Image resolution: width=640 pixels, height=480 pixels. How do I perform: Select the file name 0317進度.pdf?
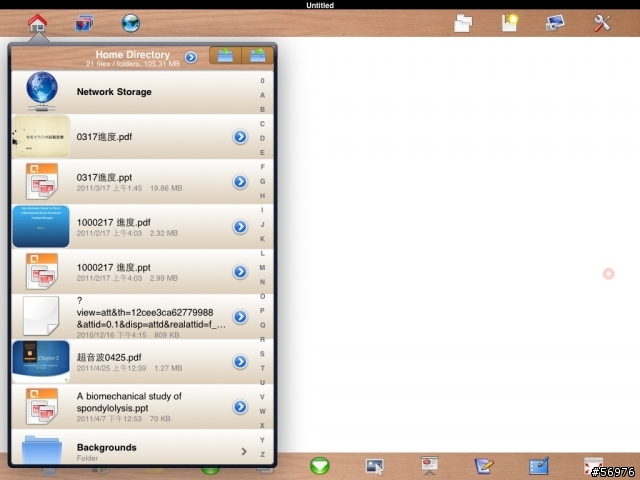(104, 137)
